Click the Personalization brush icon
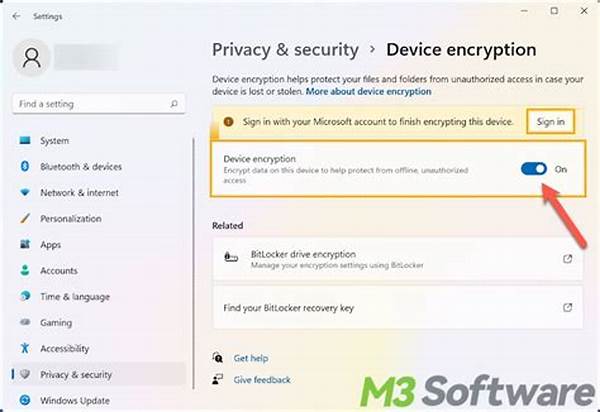 point(25,219)
